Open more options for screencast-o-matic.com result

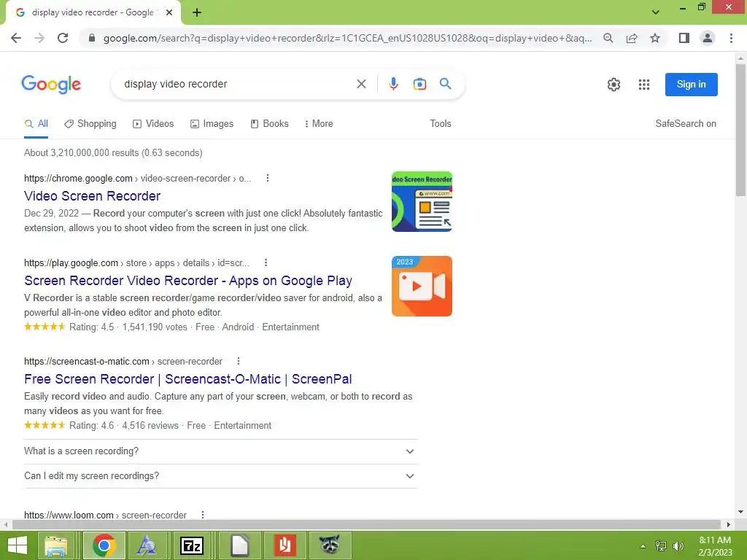point(239,362)
